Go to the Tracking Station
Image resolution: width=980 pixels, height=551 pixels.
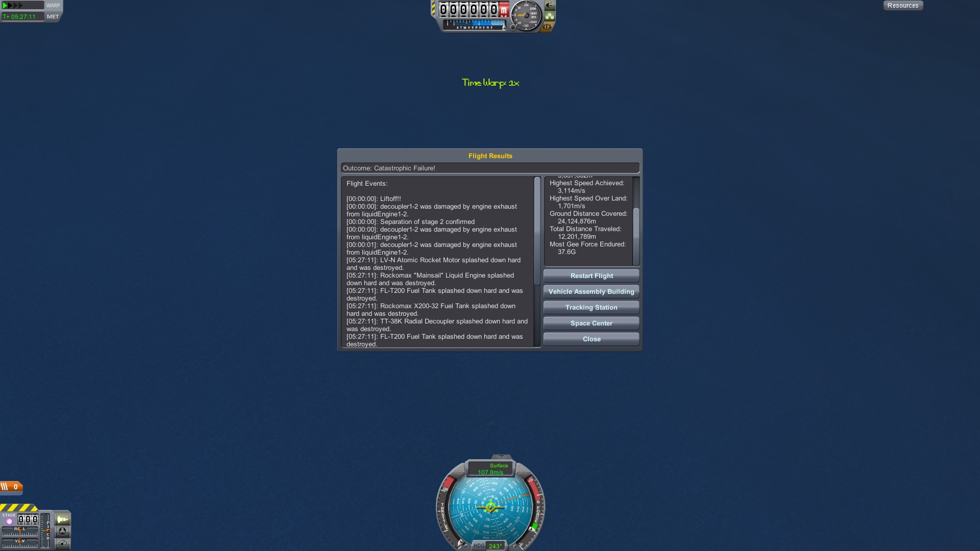[x=591, y=308]
